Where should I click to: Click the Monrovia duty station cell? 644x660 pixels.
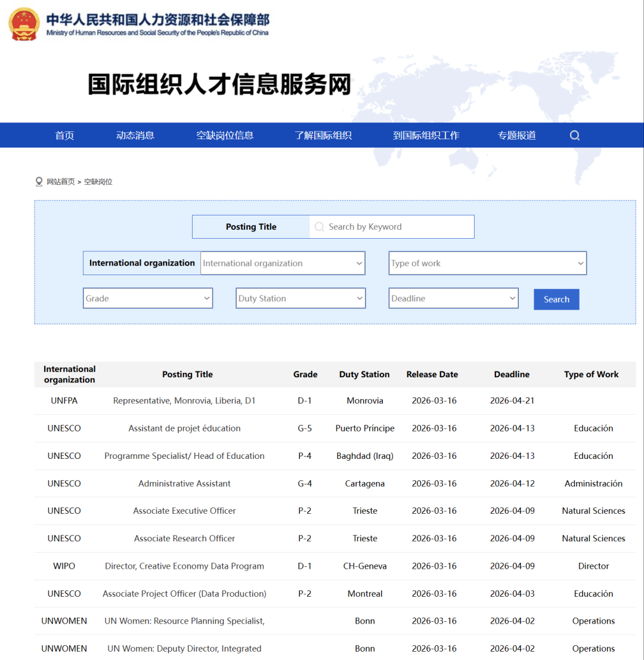click(x=365, y=400)
